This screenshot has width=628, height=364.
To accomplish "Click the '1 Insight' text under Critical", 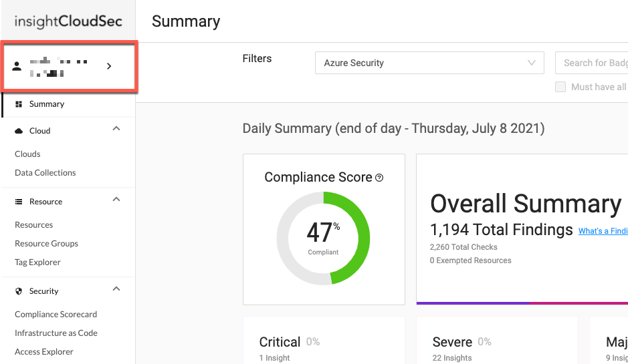I will pyautogui.click(x=274, y=358).
